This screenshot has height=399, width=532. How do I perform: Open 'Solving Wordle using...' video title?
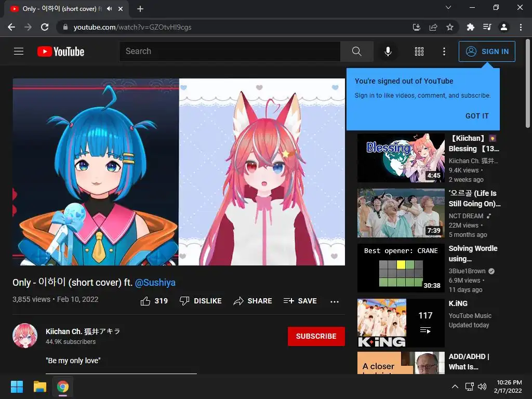pyautogui.click(x=473, y=254)
